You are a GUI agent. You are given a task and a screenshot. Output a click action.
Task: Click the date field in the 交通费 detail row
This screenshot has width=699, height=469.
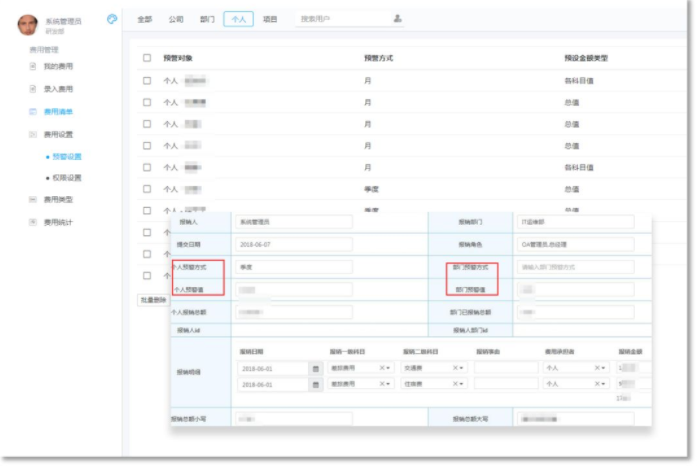pos(273,369)
